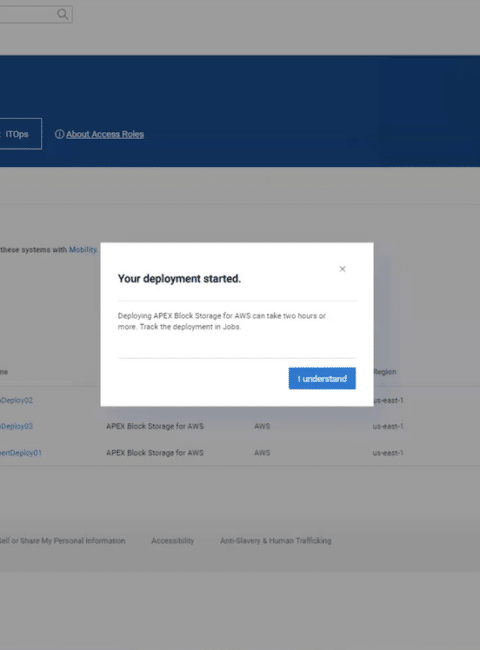Open Share My Personal Information footer link
Image resolution: width=480 pixels, height=650 pixels.
62,541
